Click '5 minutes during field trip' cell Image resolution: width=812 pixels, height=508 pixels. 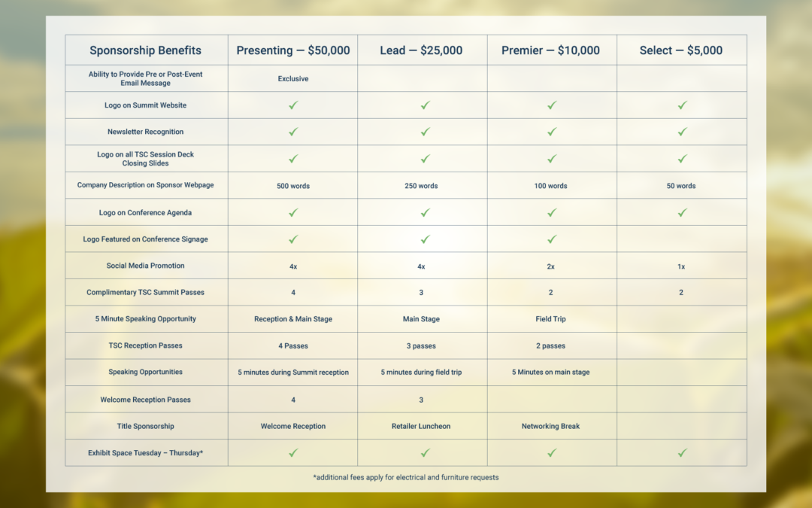tap(421, 373)
